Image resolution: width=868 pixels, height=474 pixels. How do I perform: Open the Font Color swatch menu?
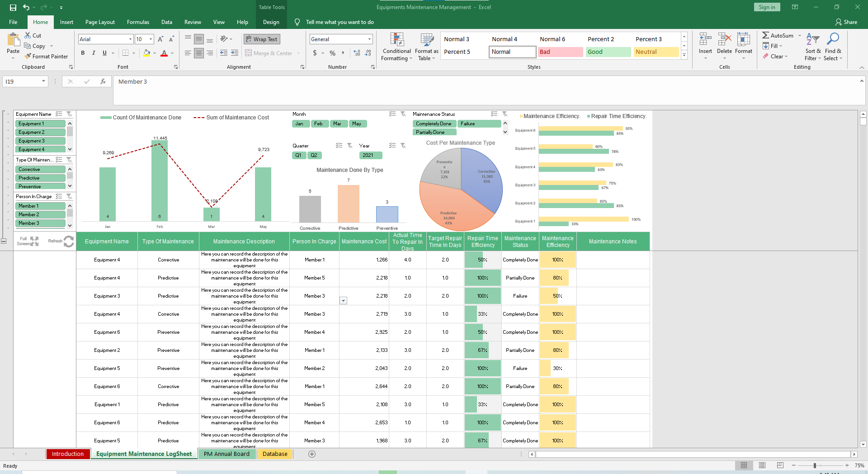(x=172, y=53)
